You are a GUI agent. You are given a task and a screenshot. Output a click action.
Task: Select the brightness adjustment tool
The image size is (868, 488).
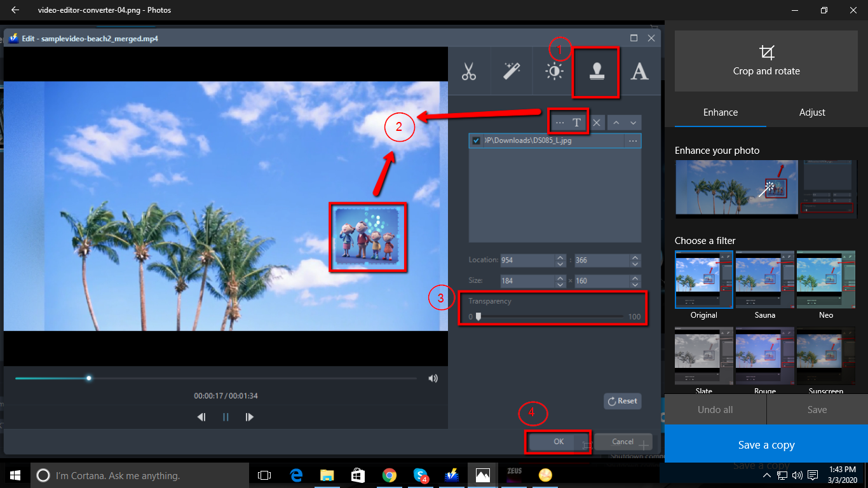[x=553, y=71]
